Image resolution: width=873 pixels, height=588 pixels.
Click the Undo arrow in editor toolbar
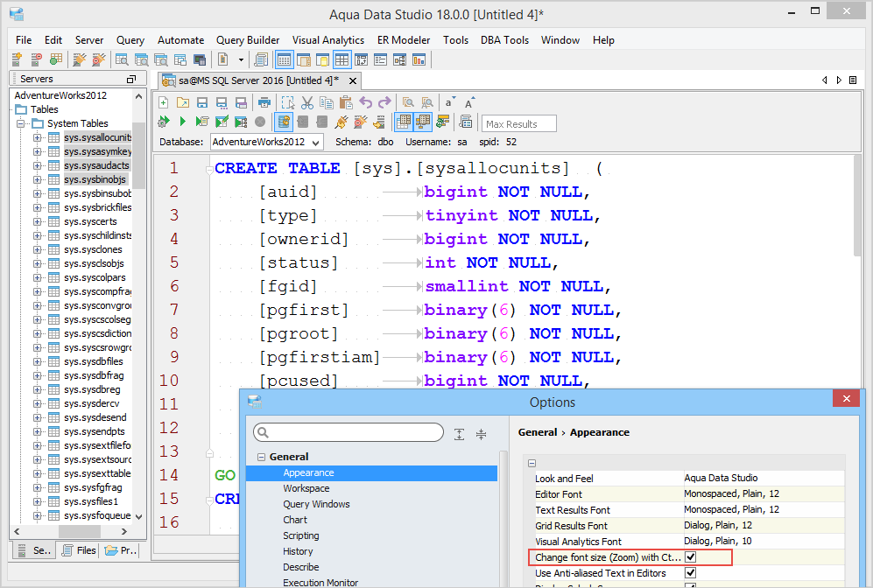click(x=367, y=102)
